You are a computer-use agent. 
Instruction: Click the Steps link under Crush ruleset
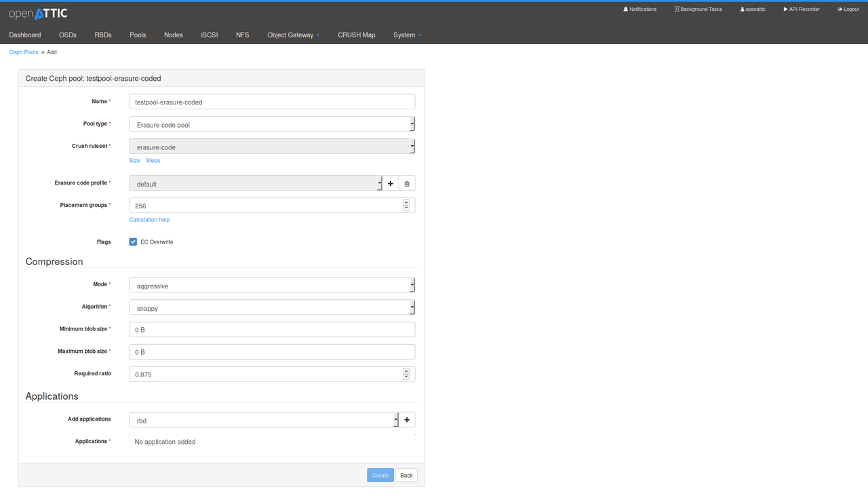[153, 161]
